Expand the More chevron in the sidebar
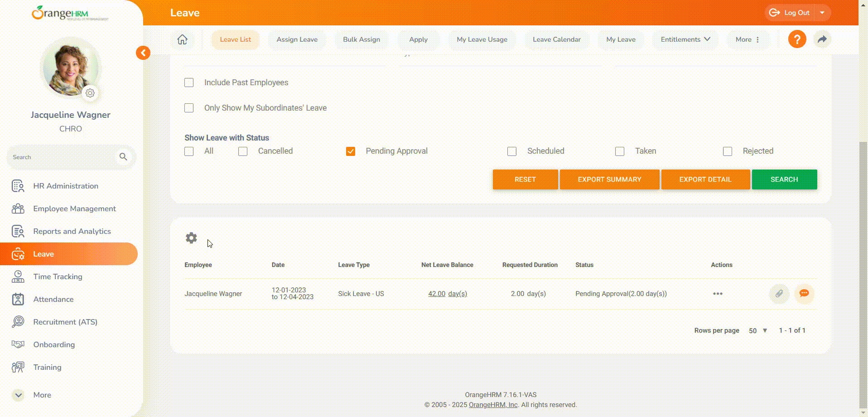Viewport: 868px width, 417px height. [x=18, y=395]
